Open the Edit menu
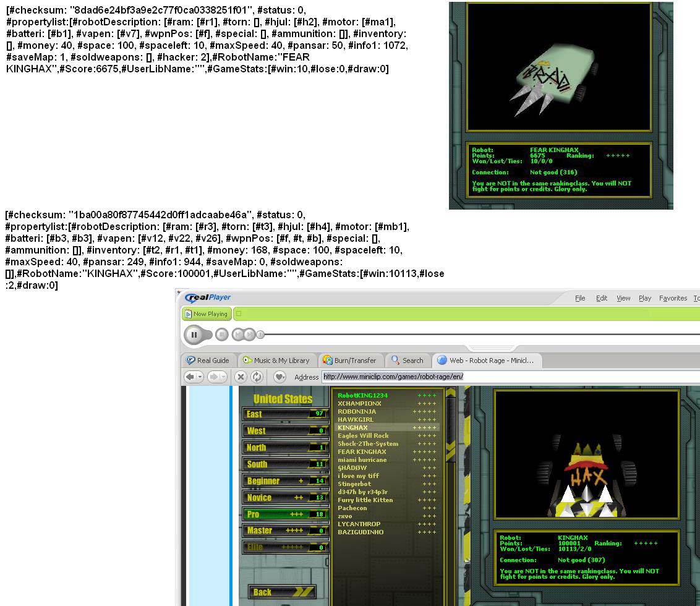 point(601,298)
